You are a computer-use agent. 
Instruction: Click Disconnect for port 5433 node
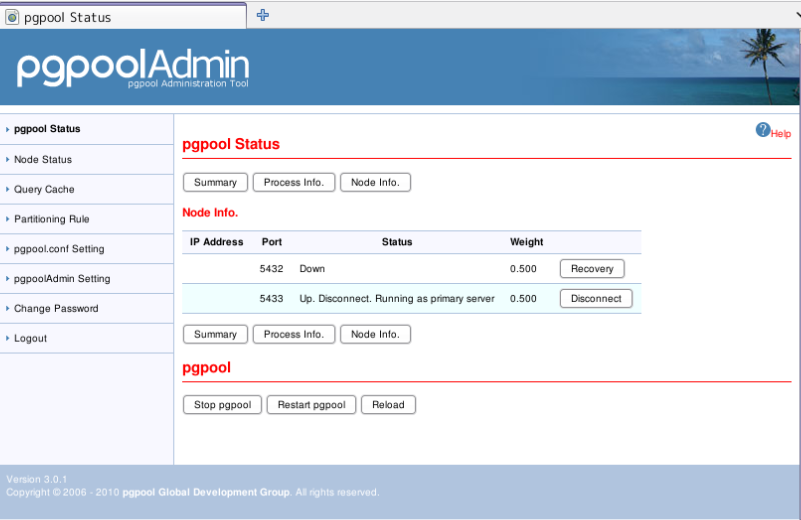tap(596, 298)
